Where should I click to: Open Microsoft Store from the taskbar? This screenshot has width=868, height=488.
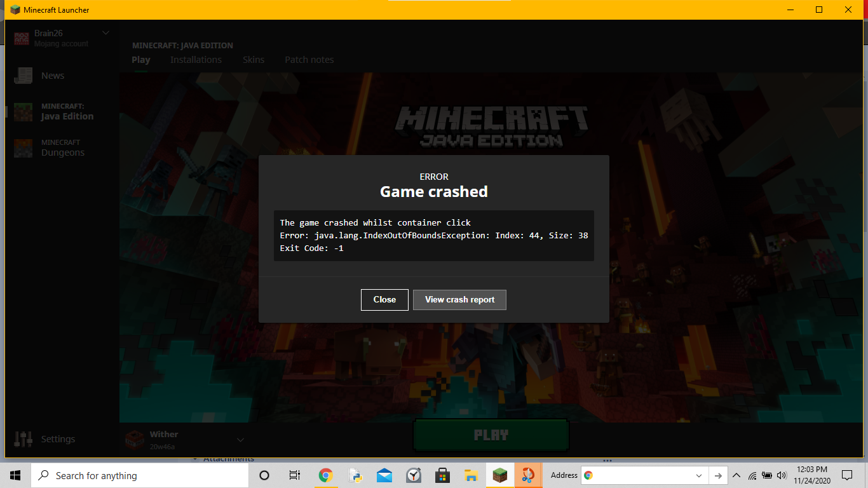tap(443, 475)
